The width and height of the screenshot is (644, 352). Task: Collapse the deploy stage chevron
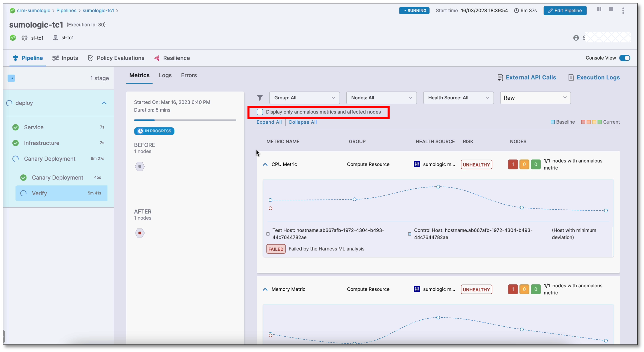click(104, 103)
